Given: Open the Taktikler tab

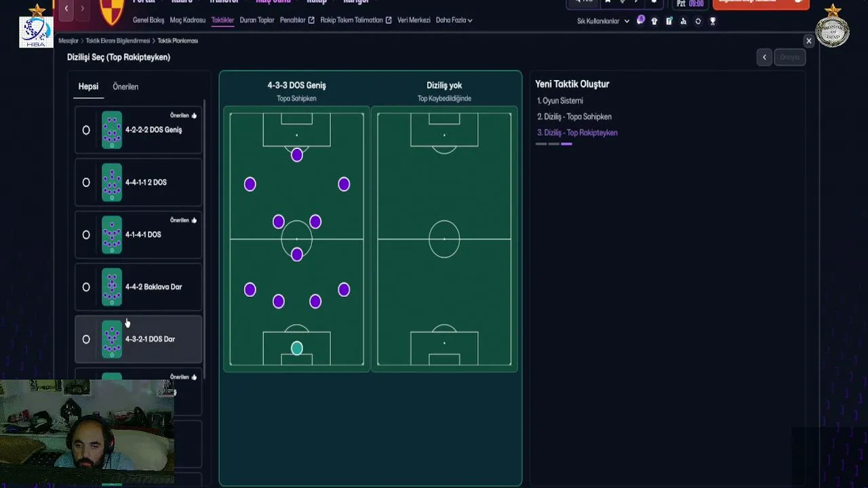Looking at the screenshot, I should pos(222,20).
